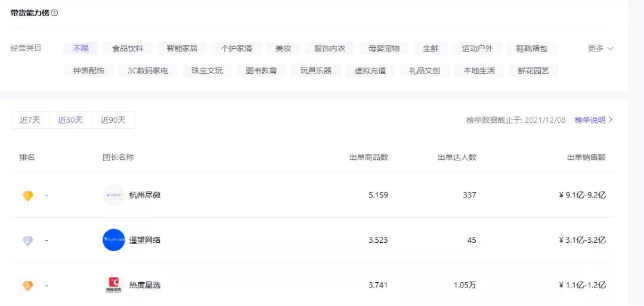Open the 杭州尽微 team name

pyautogui.click(x=144, y=195)
